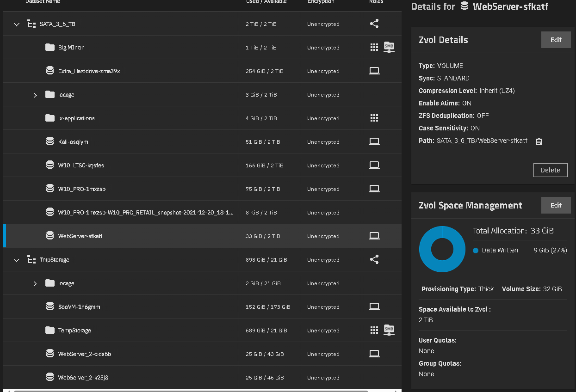Edit the Zvol Space Management card

tap(556, 205)
